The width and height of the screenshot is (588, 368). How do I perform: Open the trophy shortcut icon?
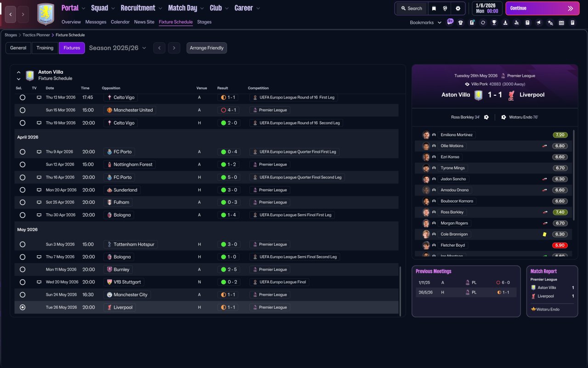(494, 23)
